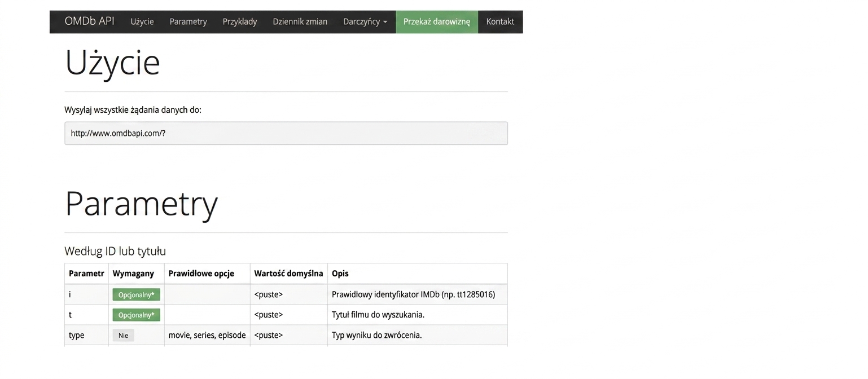Image resolution: width=868 pixels, height=379 pixels.
Task: Open the OMDb API brand link
Action: pos(89,21)
